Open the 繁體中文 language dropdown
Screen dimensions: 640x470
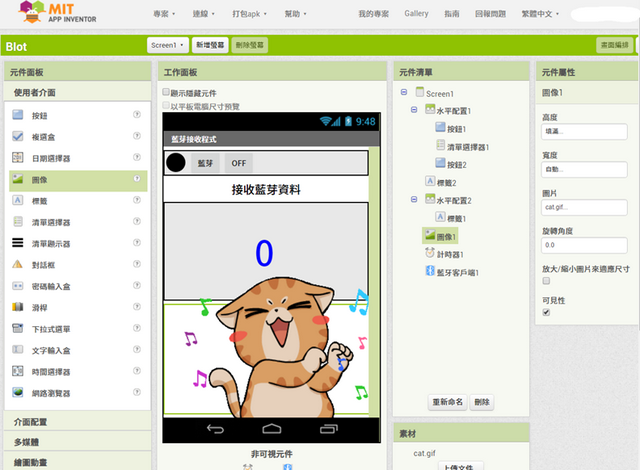coord(540,14)
